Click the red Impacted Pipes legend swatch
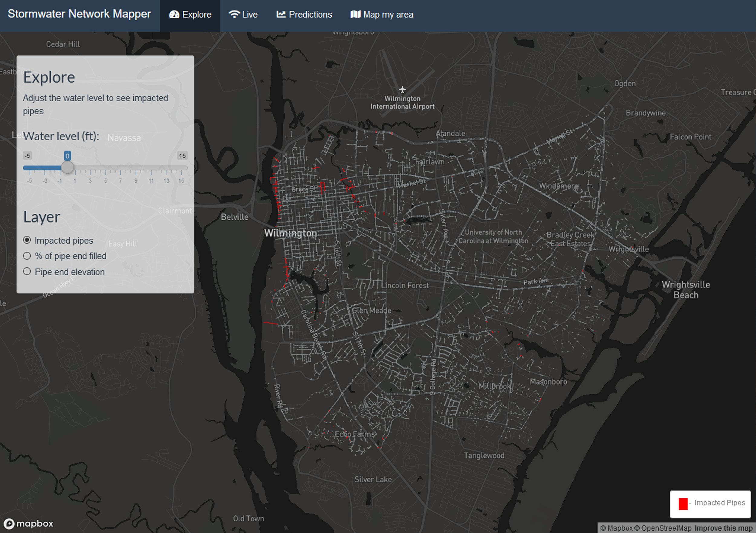This screenshot has width=756, height=533. tap(683, 504)
